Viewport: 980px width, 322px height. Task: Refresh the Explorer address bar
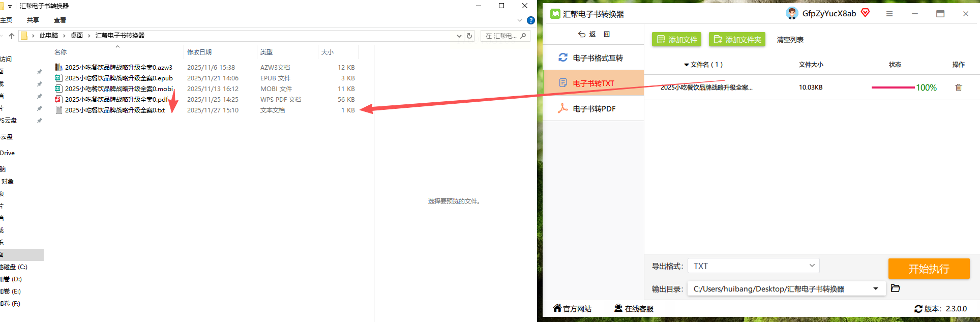coord(469,36)
